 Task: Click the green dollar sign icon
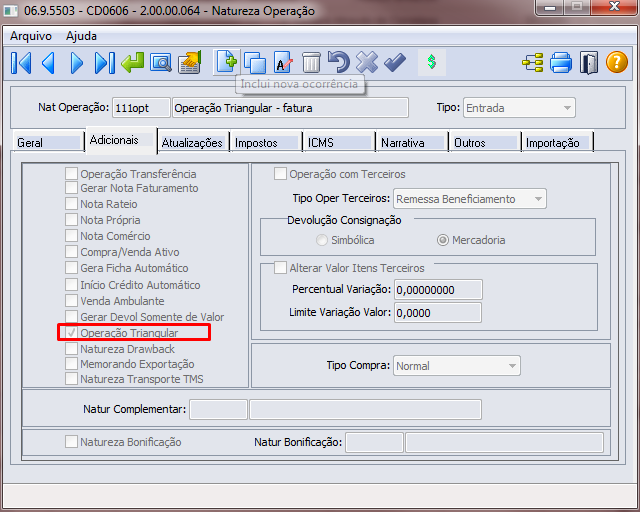coord(431,62)
